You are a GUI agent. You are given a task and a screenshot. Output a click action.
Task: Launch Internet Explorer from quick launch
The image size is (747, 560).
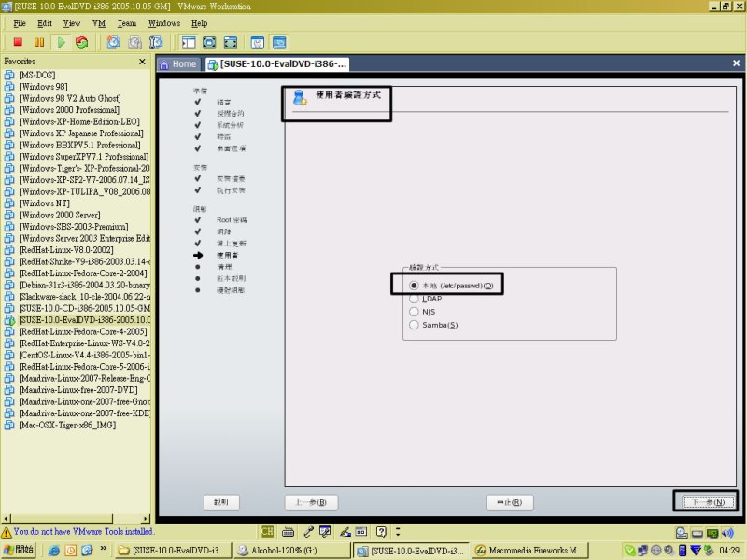click(54, 551)
